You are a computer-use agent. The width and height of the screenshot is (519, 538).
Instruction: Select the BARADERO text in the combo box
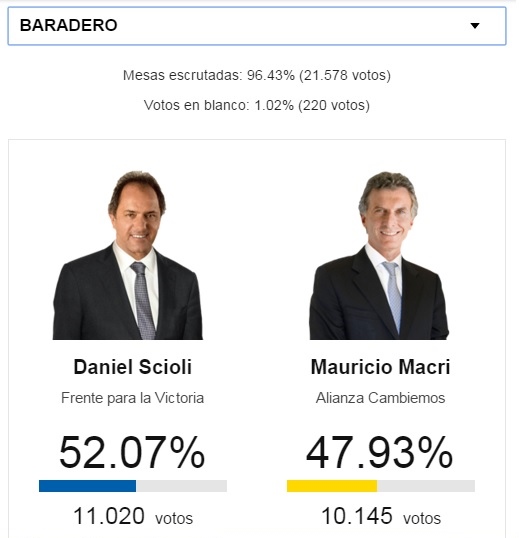[x=69, y=25]
